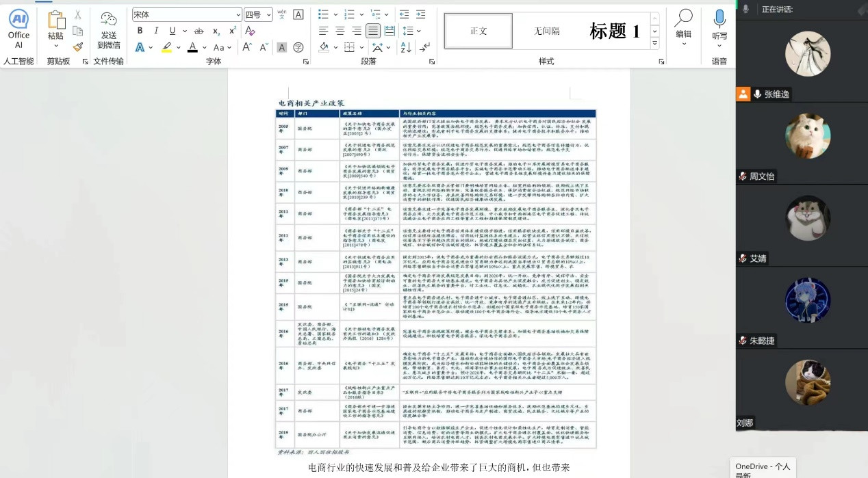
Task: Click the yellow text highlight color
Action: 166,47
